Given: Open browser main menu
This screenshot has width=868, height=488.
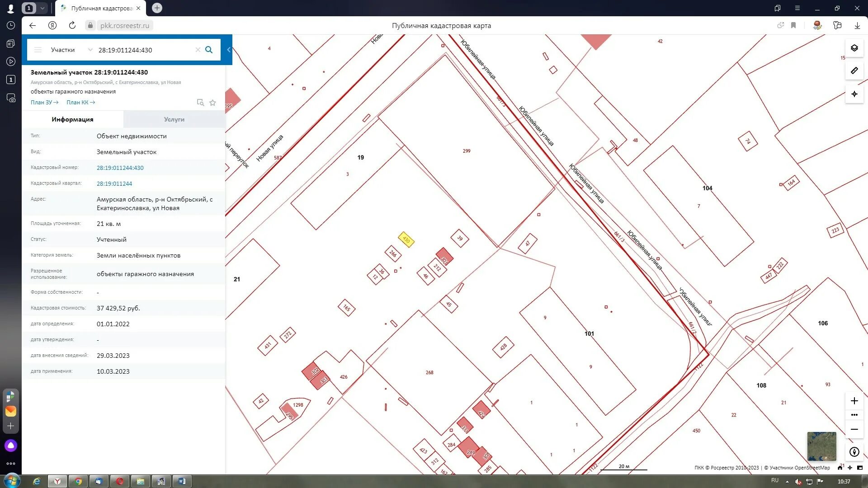Looking at the screenshot, I should [x=797, y=8].
